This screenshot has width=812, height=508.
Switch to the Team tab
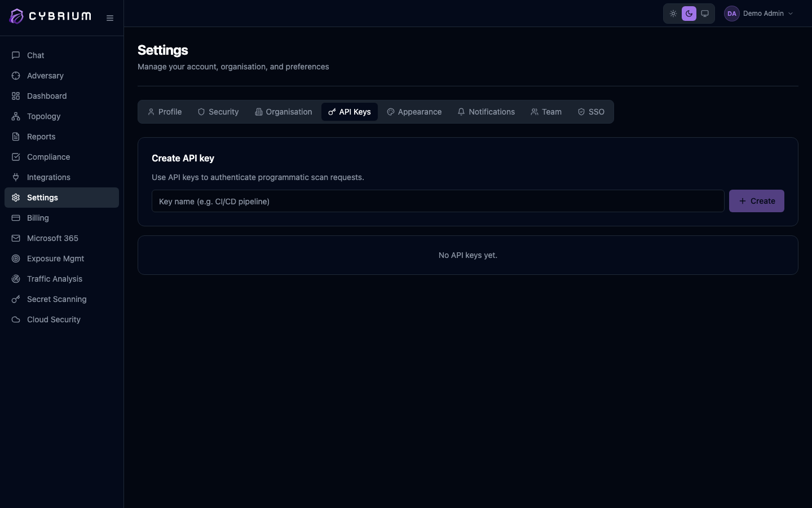click(546, 112)
